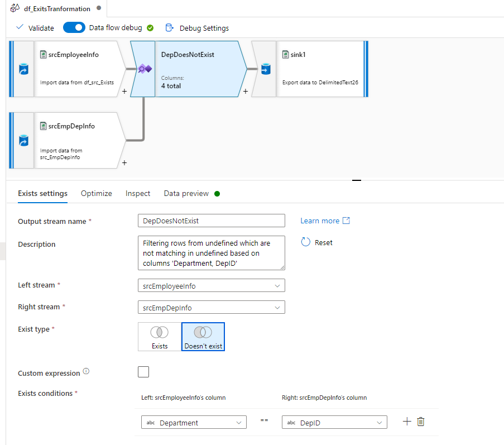Switch to Exists settings tab

(43, 194)
